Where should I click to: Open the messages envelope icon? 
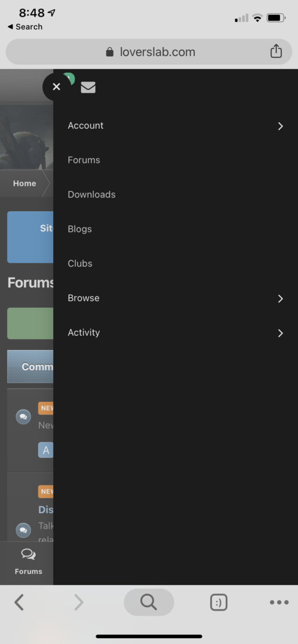88,88
